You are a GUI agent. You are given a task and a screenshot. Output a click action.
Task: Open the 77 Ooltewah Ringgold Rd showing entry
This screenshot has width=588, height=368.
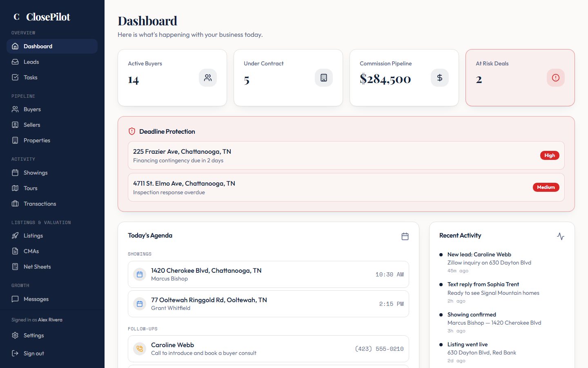click(268, 304)
